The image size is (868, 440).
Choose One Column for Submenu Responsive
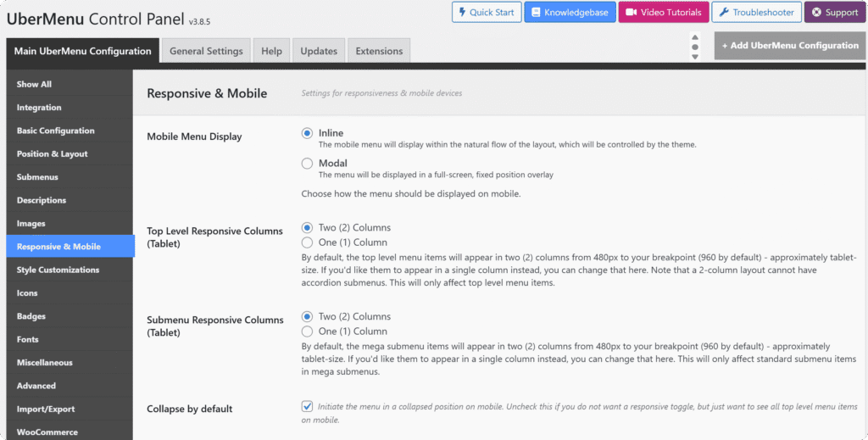(307, 331)
